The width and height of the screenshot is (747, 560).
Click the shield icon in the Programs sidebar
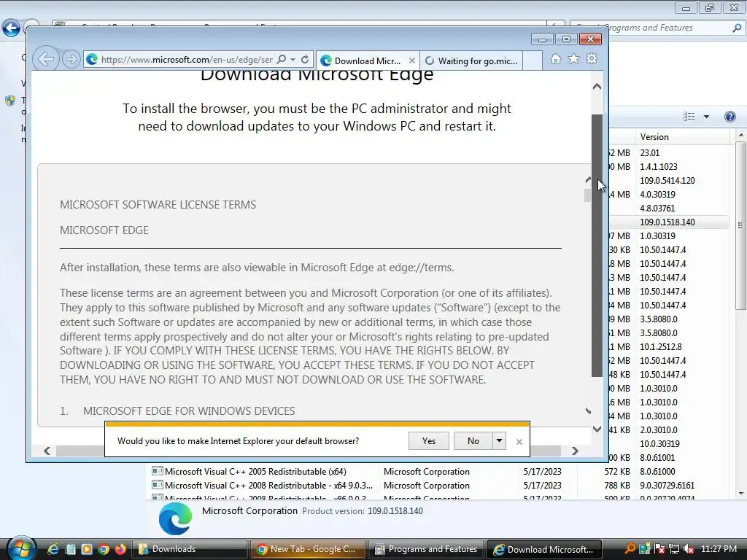9,101
